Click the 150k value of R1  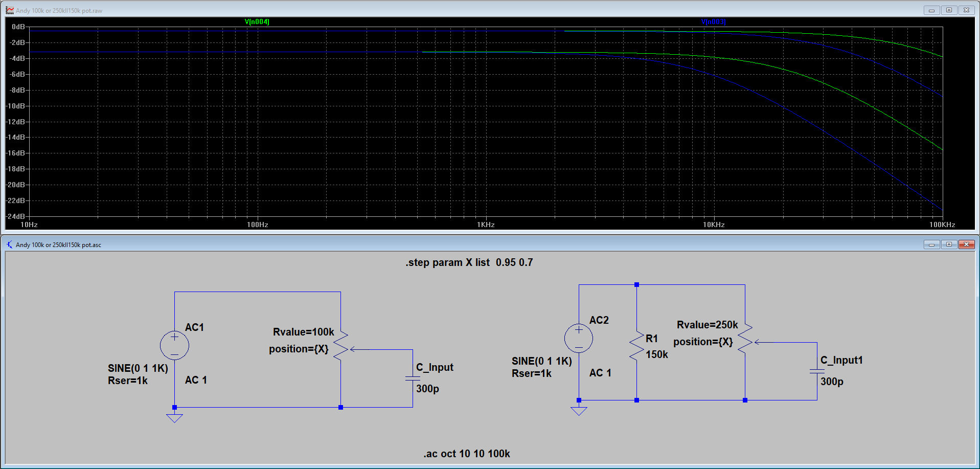[x=656, y=354]
